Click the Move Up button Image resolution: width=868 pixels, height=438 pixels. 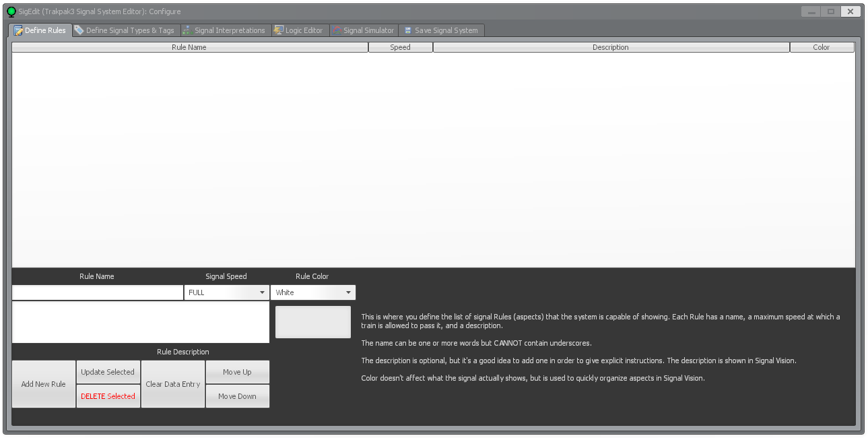pyautogui.click(x=237, y=372)
